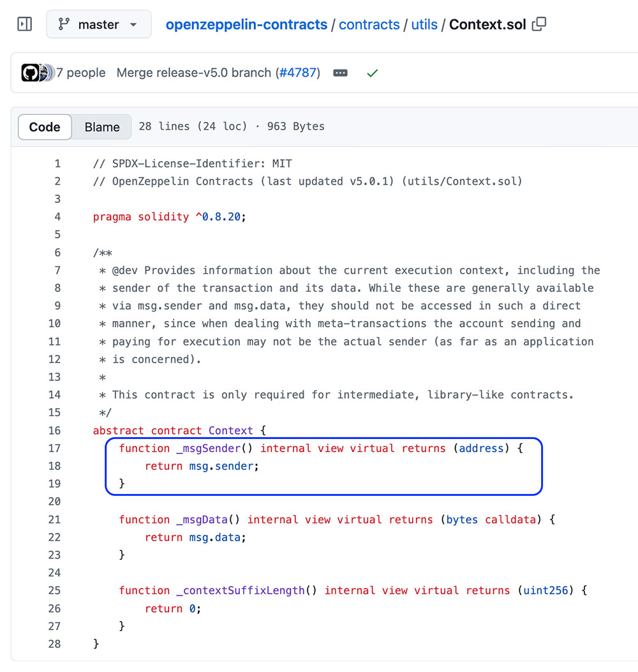This screenshot has height=672, width=638.
Task: Expand the file tree side panel
Action: click(24, 24)
